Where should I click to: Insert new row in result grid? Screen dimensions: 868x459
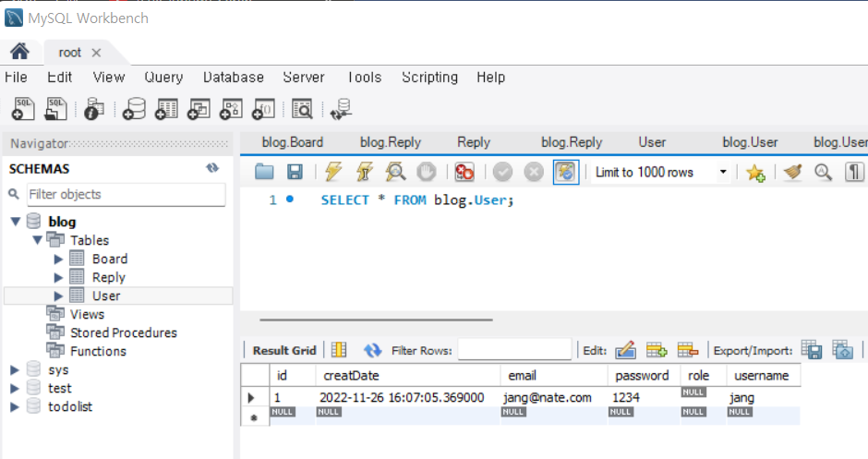(657, 350)
